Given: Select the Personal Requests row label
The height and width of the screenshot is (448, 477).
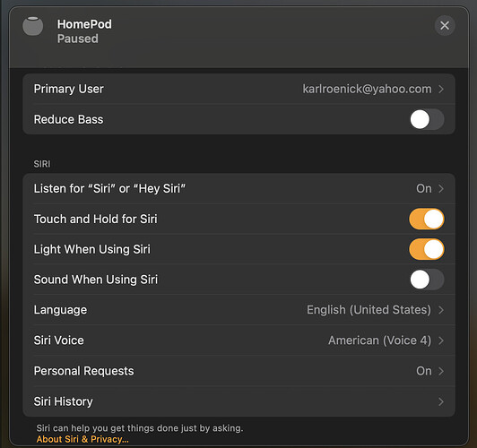Looking at the screenshot, I should pyautogui.click(x=83, y=371).
